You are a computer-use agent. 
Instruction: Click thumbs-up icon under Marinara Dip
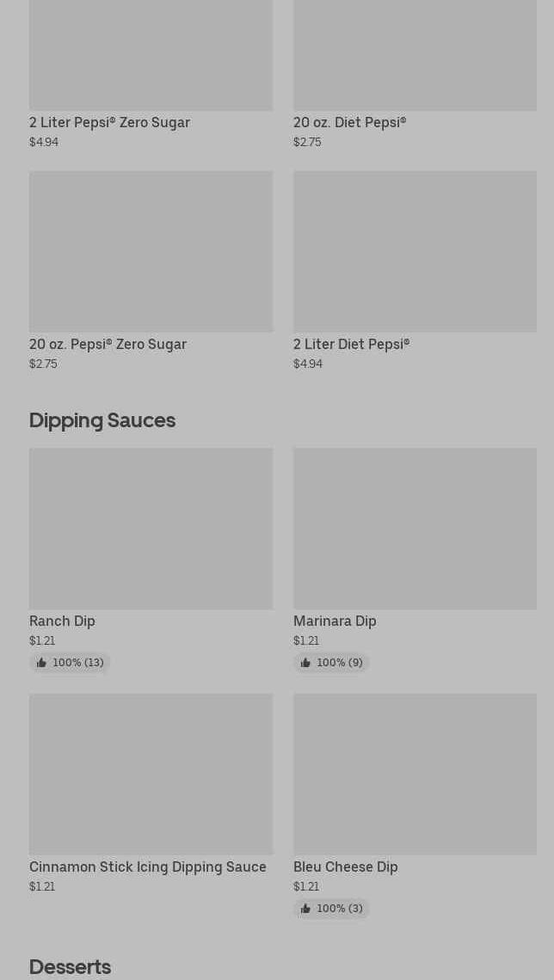[305, 663]
